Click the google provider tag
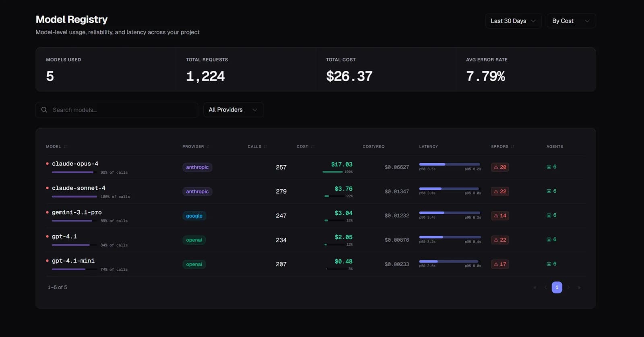 [194, 216]
